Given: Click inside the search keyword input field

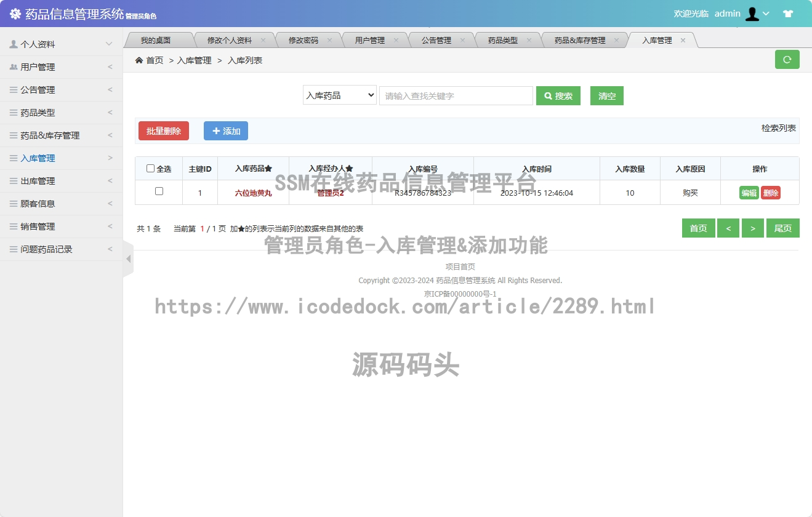Looking at the screenshot, I should (456, 96).
